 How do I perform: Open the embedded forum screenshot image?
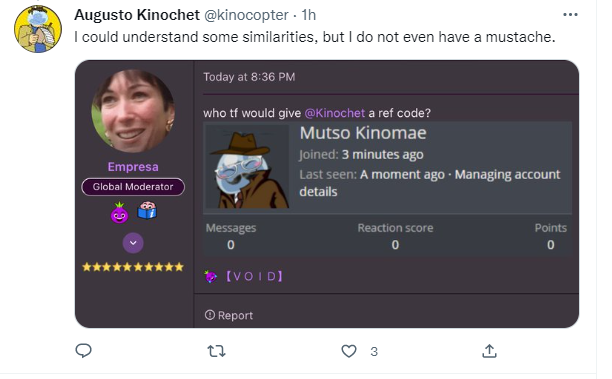click(x=327, y=194)
